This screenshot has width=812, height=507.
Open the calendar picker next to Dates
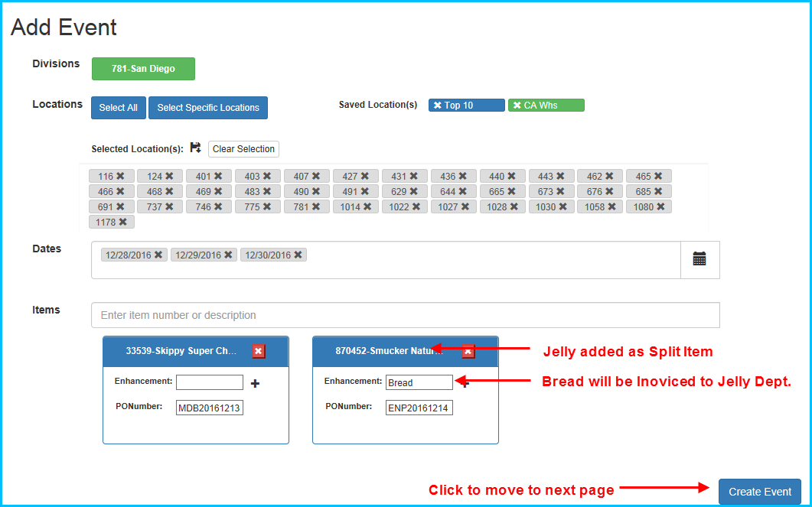click(x=699, y=258)
